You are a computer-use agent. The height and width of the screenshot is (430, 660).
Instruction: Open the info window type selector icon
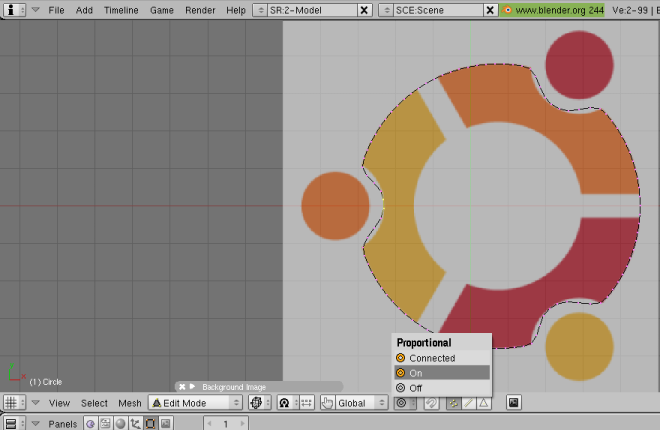tap(14, 10)
